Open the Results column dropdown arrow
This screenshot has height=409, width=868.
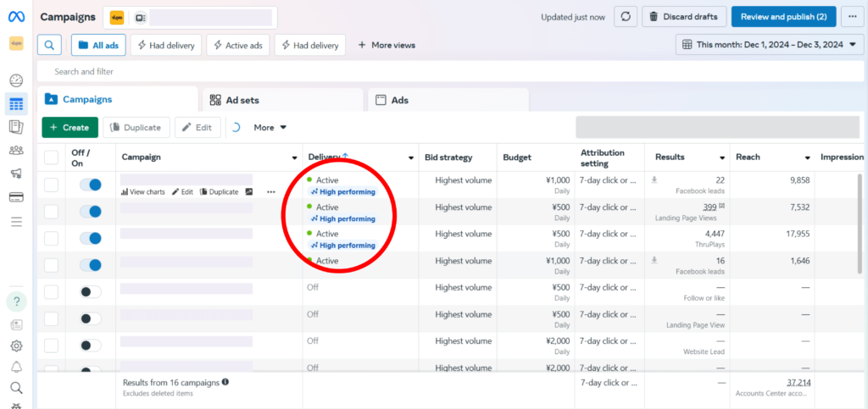coord(722,158)
